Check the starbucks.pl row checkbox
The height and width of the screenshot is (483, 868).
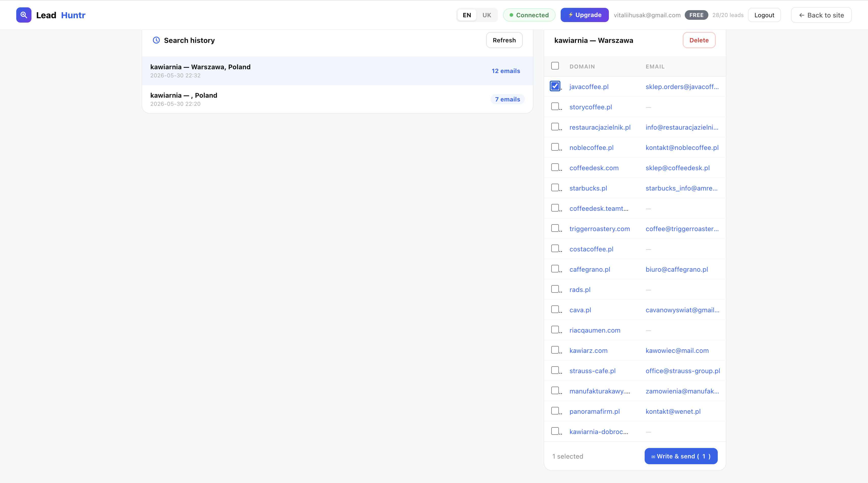pyautogui.click(x=555, y=187)
